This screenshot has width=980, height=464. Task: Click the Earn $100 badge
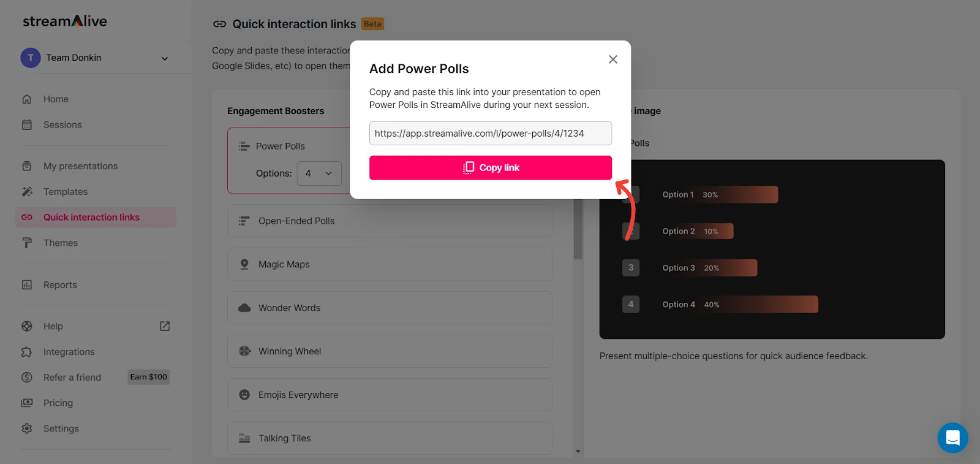pos(148,377)
